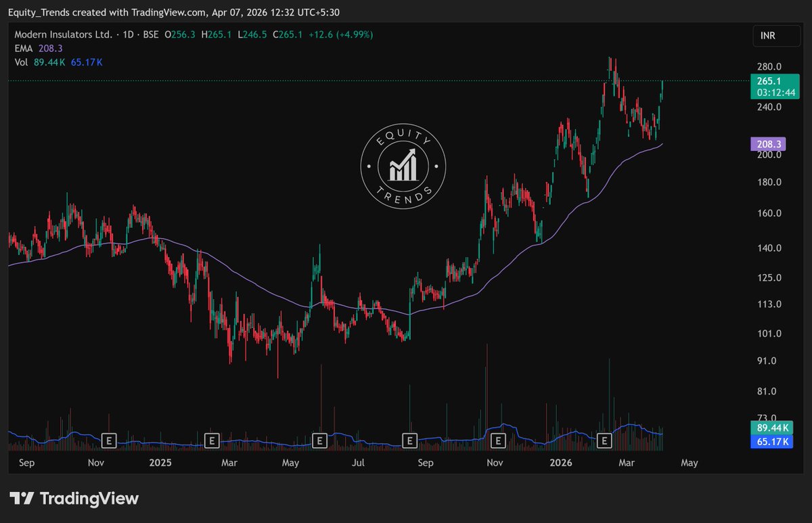Click the Jul label on time axis
The height and width of the screenshot is (523, 812).
tap(358, 463)
